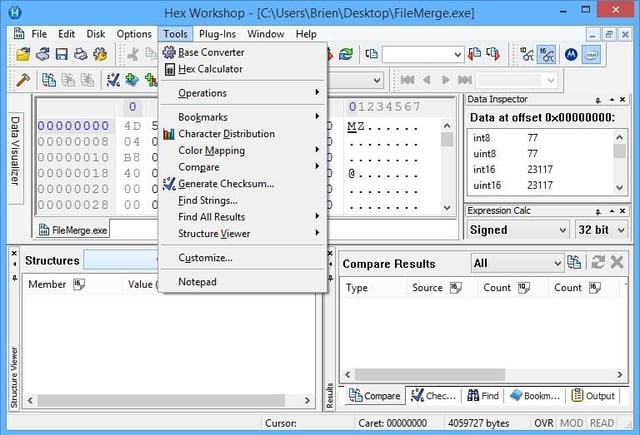Close the Data Inspector panel
The width and height of the screenshot is (640, 435).
622,99
